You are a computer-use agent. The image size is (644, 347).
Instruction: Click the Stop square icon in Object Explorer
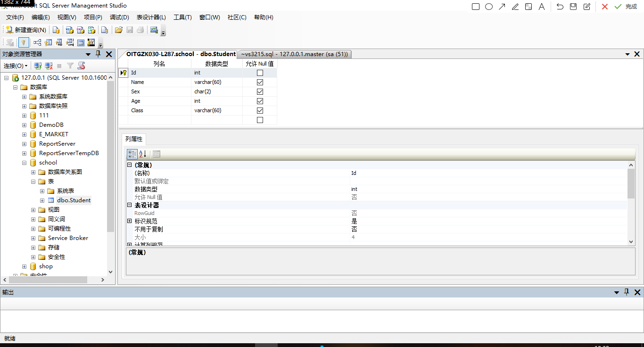pos(59,66)
